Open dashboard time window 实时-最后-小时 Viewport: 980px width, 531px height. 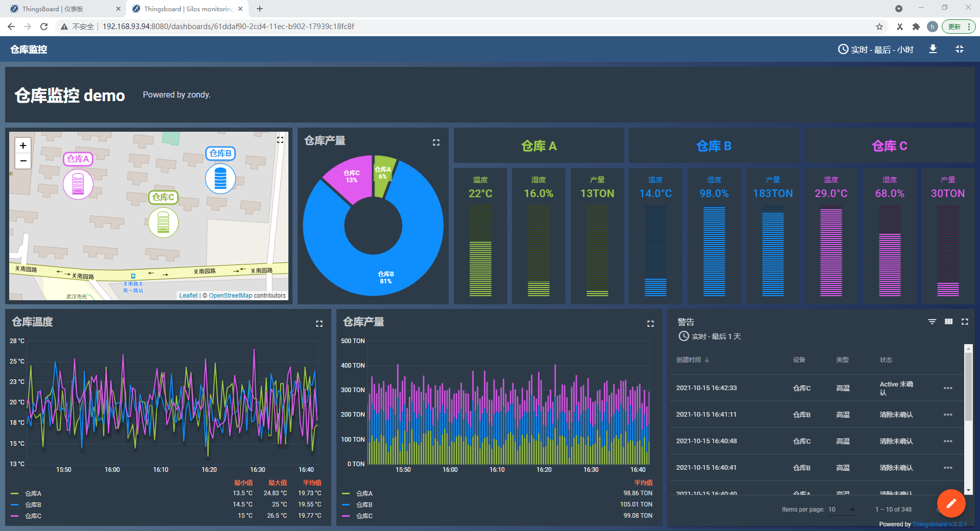(876, 50)
